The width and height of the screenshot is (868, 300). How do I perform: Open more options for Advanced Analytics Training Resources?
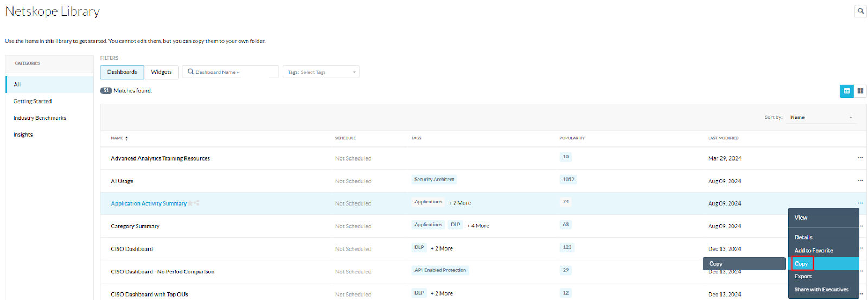coord(860,158)
